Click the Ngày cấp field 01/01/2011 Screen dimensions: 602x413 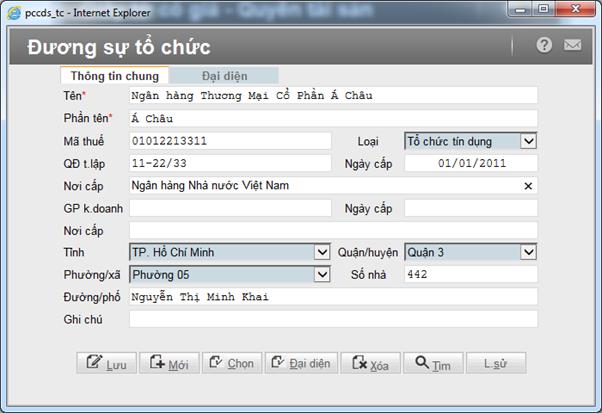(x=471, y=163)
